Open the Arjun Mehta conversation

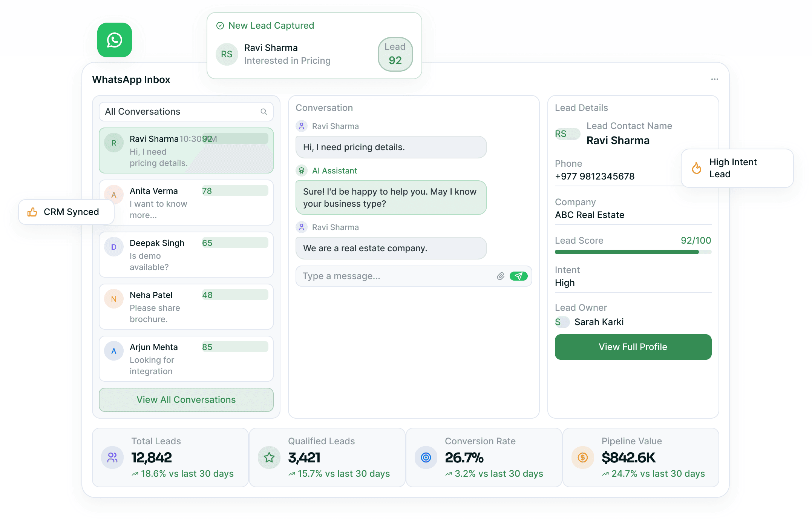186,359
